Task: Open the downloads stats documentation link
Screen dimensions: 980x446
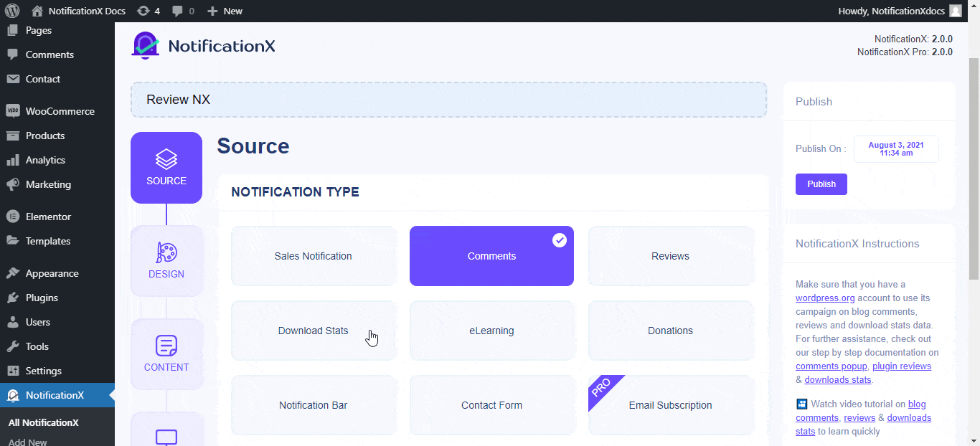Action: click(838, 380)
